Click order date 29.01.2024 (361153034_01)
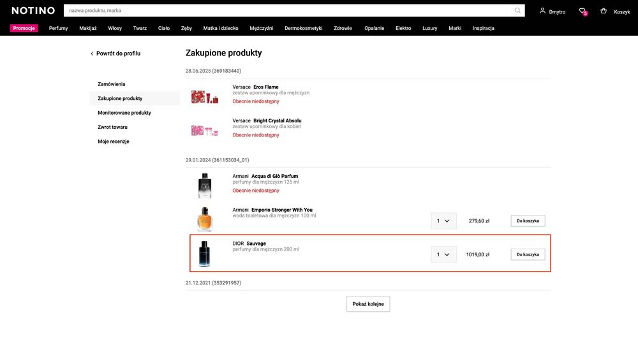Screen dimensions: 638x364 tap(218, 160)
